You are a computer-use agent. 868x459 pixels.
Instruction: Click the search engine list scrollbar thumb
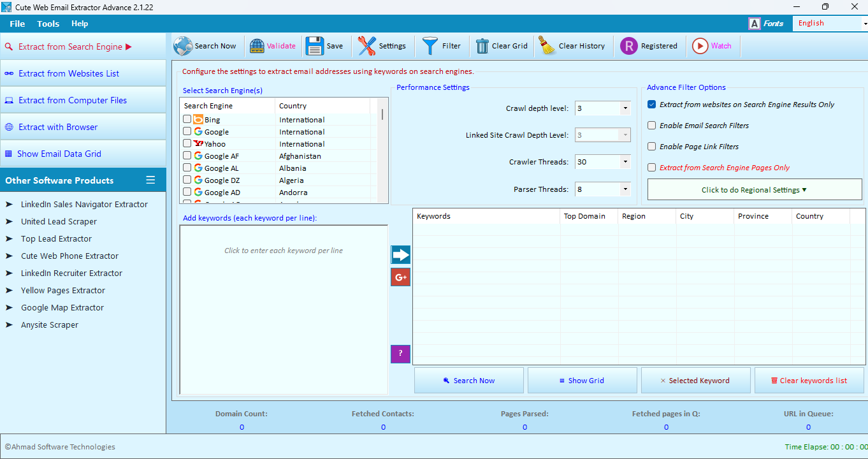tap(382, 114)
